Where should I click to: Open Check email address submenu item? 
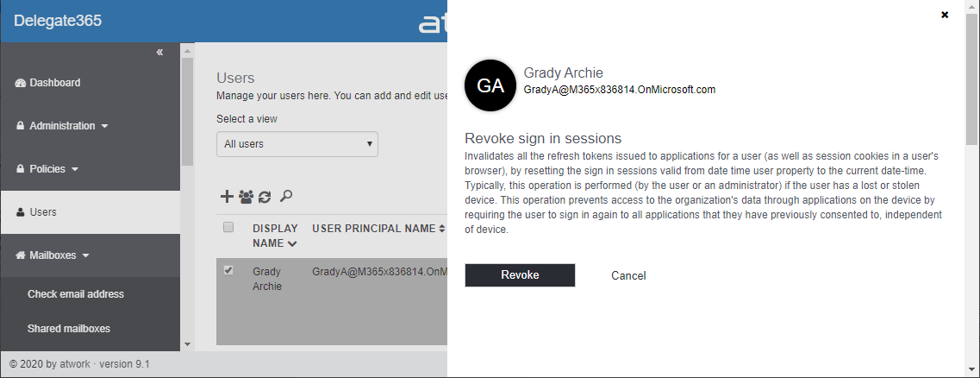76,294
